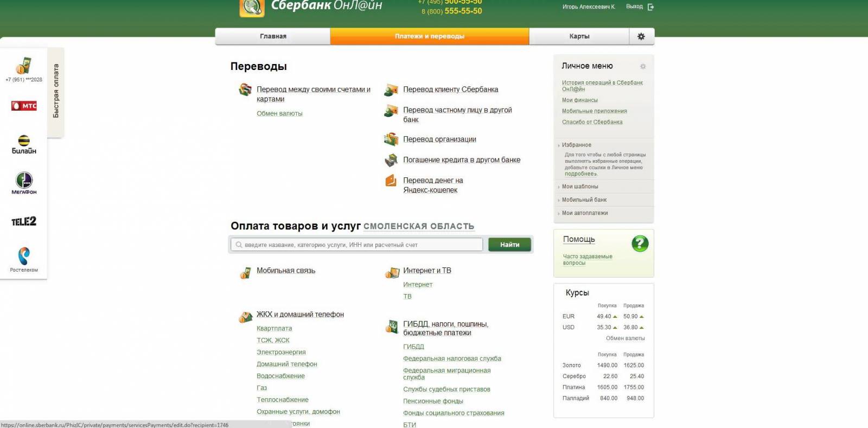Open Перевод клиенту Сбербанка link
Screen dimensions: 868x428
(x=450, y=90)
